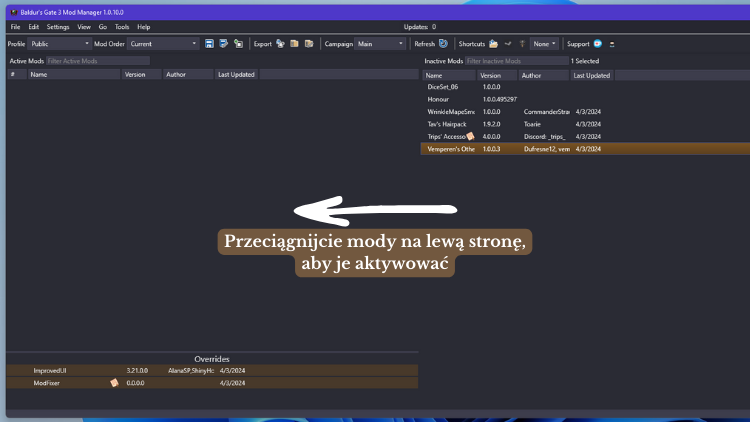
Task: Sort active mods by Author column
Action: [188, 74]
